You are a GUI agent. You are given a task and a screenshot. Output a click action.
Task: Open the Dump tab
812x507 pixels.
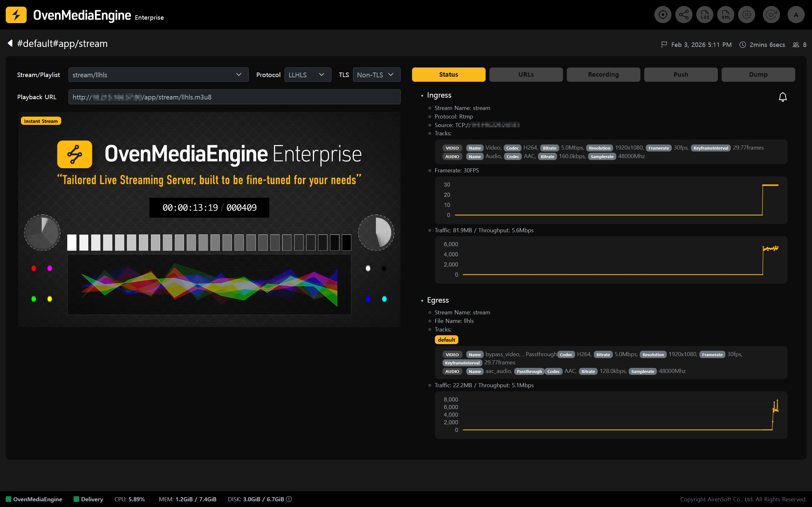tap(758, 74)
